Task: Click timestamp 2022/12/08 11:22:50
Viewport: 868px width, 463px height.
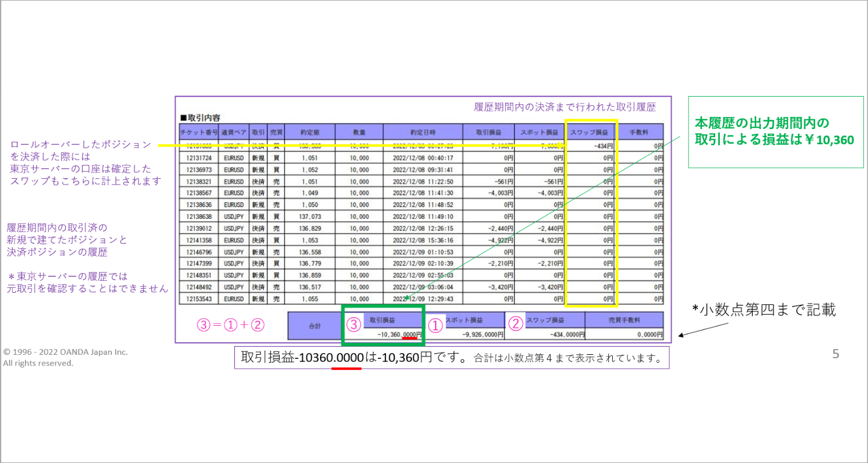Action: pos(423,181)
